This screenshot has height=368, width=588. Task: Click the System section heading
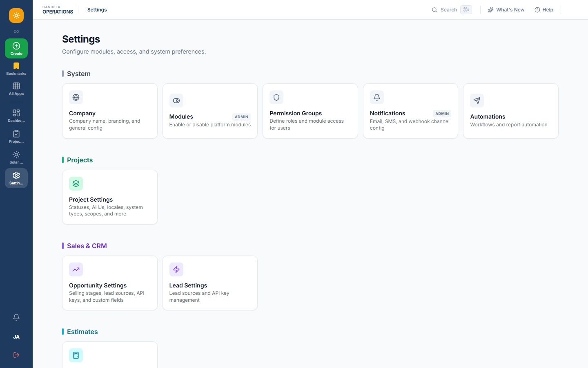[x=79, y=74]
